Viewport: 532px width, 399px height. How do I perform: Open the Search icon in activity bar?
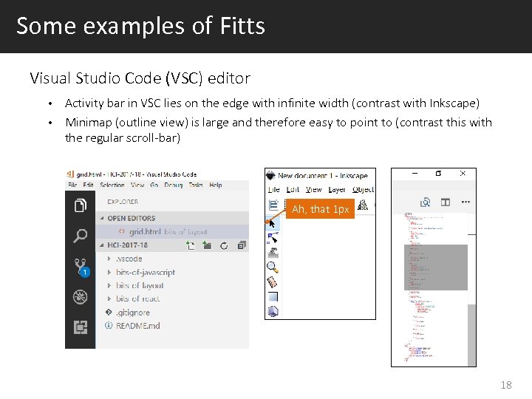(81, 236)
